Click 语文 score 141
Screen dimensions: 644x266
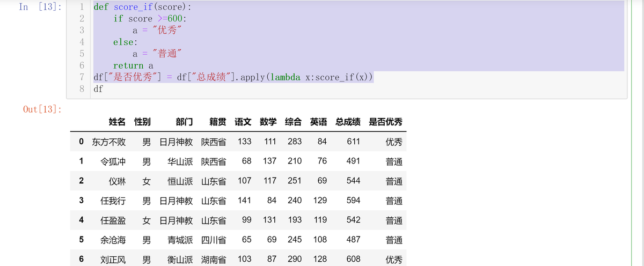(x=244, y=201)
